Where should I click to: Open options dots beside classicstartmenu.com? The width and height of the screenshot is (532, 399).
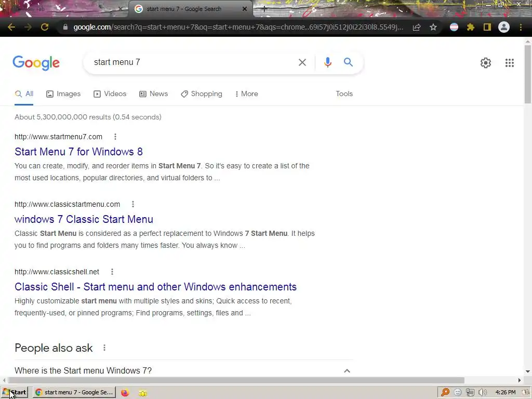(133, 204)
